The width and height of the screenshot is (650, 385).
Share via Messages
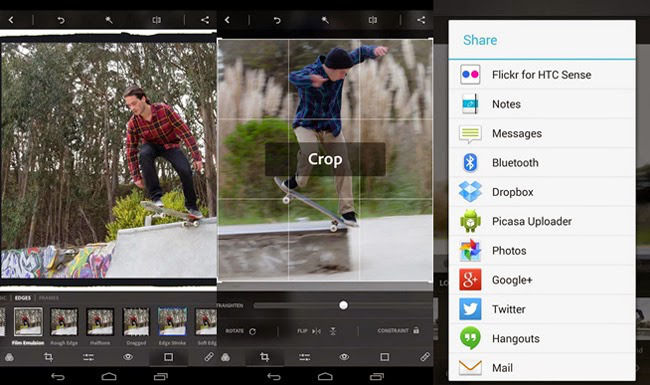pos(542,133)
